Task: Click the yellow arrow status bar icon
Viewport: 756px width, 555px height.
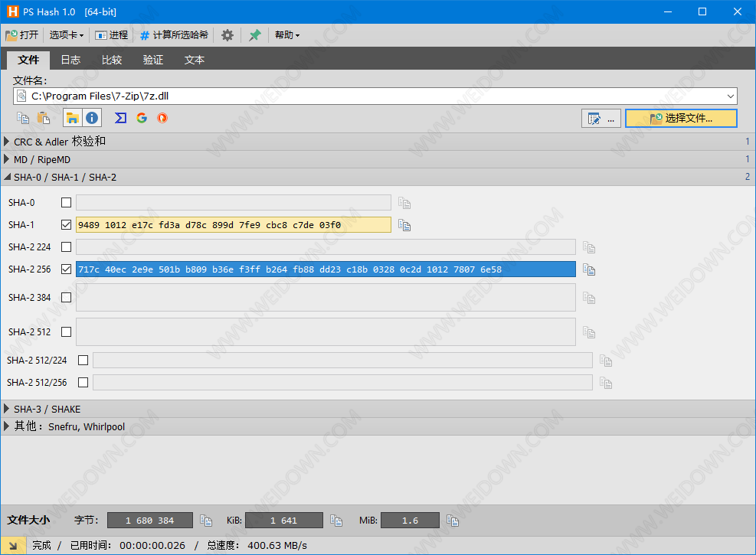Action: click(x=13, y=545)
